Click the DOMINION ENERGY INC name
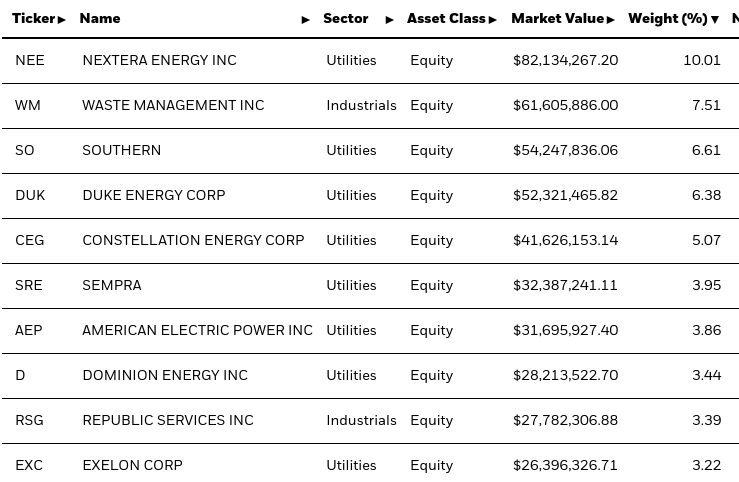Screen dimensions: 739x482 tap(165, 375)
